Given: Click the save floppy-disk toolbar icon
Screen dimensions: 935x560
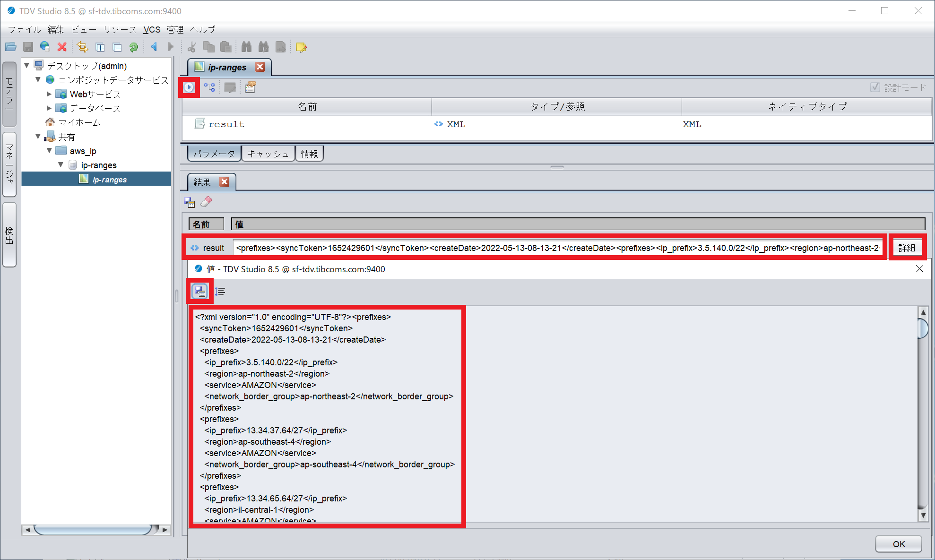Looking at the screenshot, I should point(28,47).
